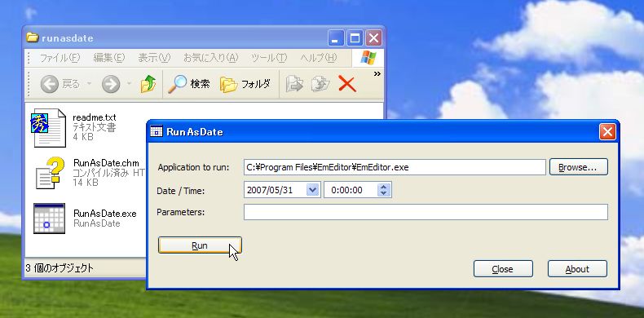Screen dimensions: 644x318
Task: Go up one folder level in Explorer
Action: click(148, 84)
